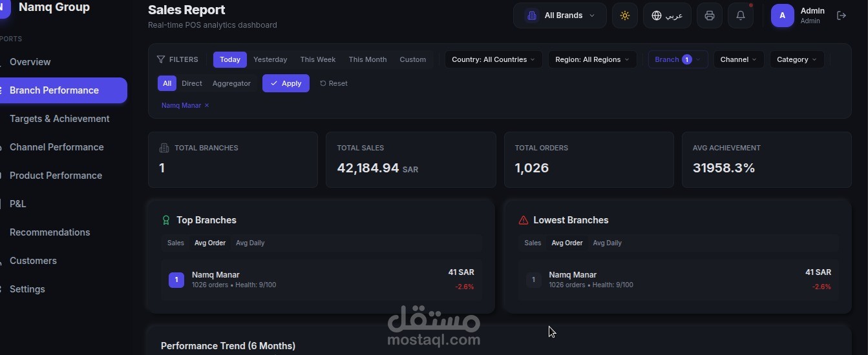Open the All Brands dropdown
868x355 pixels.
point(560,15)
